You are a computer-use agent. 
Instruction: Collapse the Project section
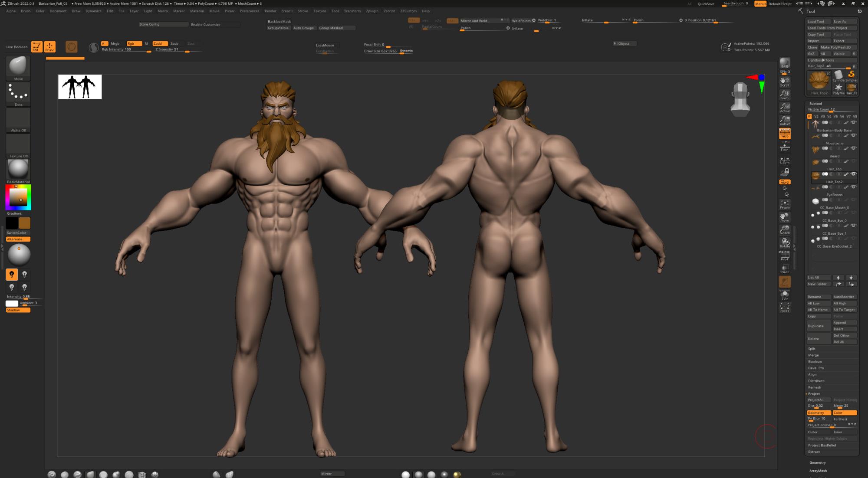(814, 394)
